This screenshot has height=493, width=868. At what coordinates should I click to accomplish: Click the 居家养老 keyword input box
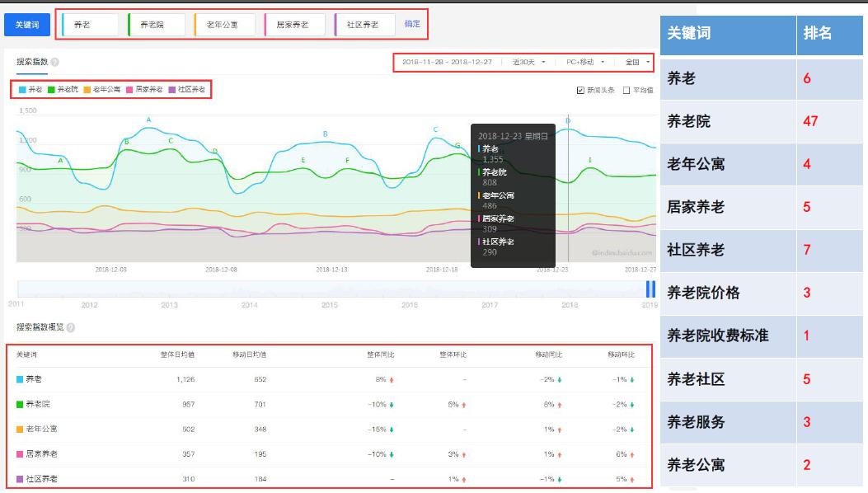point(295,25)
